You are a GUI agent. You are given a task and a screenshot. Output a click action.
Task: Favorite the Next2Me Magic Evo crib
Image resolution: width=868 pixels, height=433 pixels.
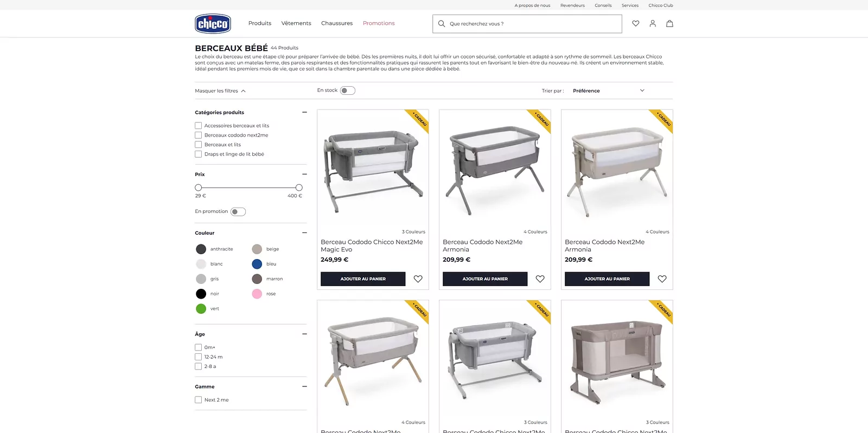tap(418, 279)
